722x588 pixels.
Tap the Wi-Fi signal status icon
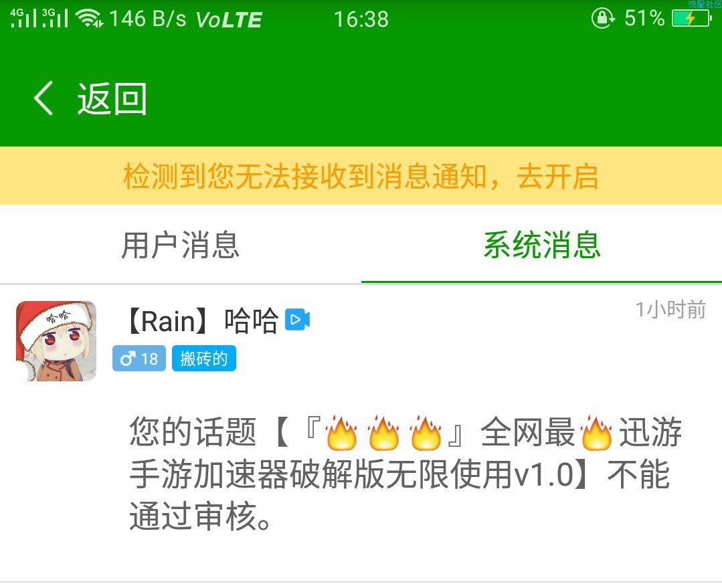[x=89, y=19]
